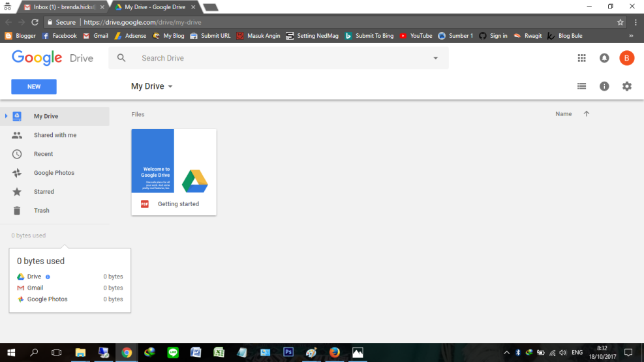Expand the My Drive tree arrow
The width and height of the screenshot is (644, 362).
click(6, 116)
